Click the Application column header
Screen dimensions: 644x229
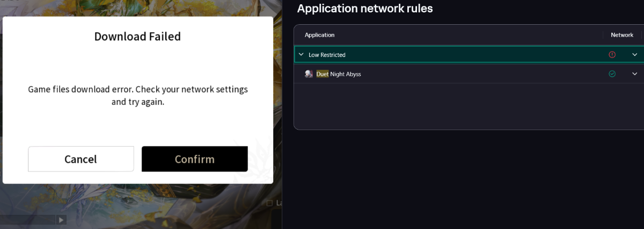point(319,35)
